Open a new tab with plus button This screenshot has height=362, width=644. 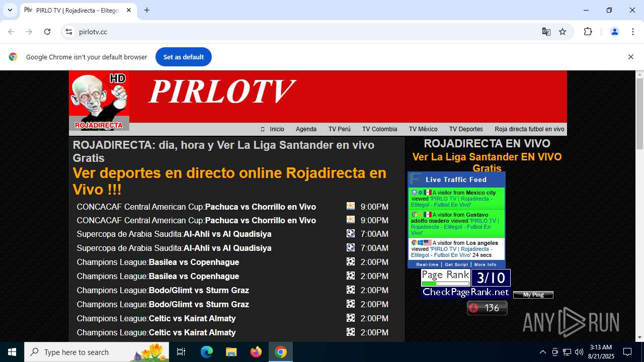pos(147,10)
